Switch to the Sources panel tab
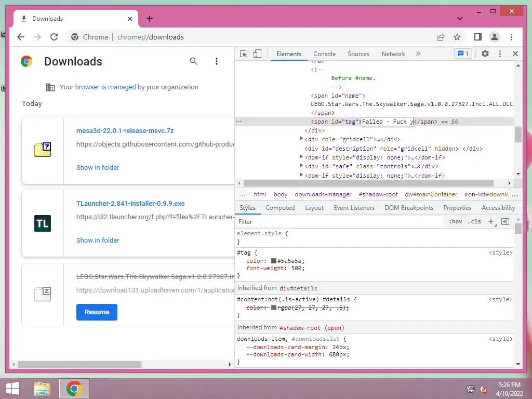The width and height of the screenshot is (532, 399). point(358,54)
